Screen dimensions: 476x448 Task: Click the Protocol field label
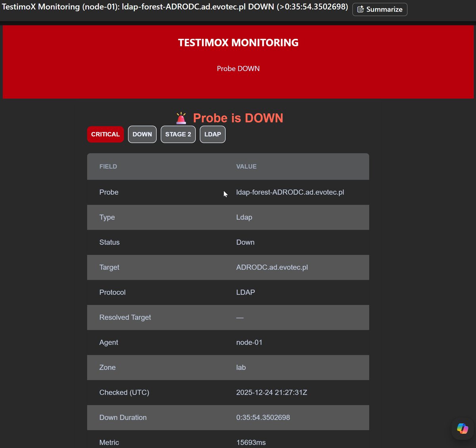113,292
